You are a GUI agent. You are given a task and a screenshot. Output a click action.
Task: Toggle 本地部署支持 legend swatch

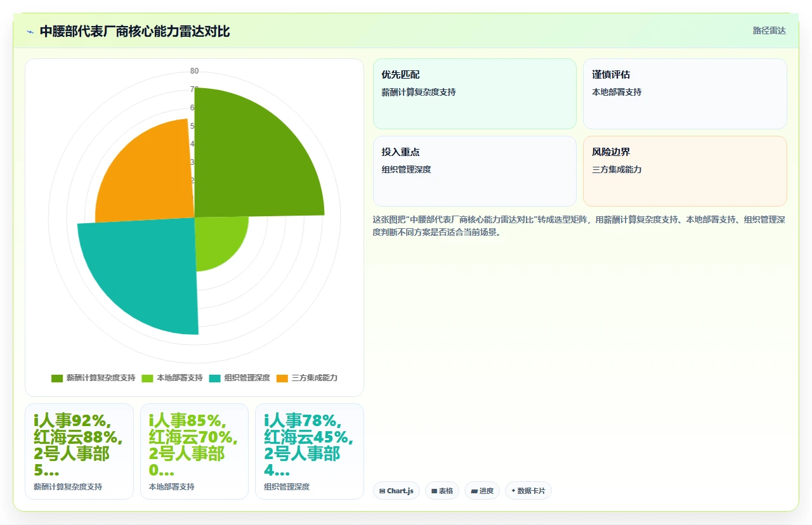(x=147, y=378)
